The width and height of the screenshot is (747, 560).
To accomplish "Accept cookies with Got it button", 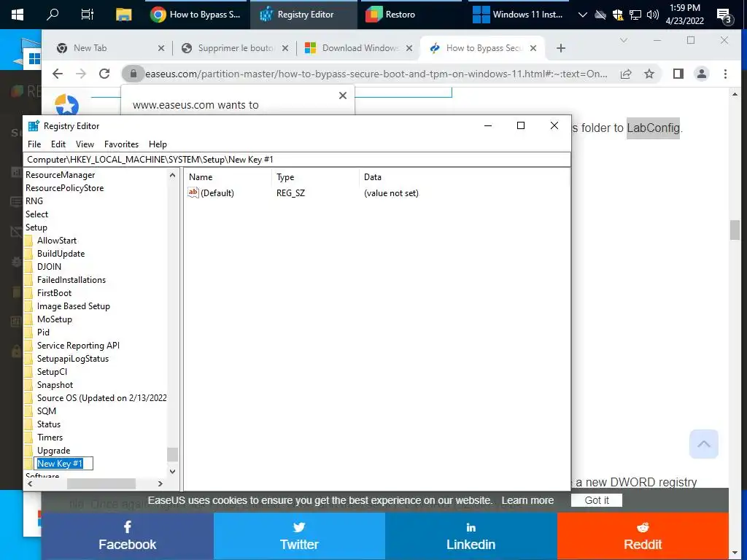I will (x=597, y=500).
